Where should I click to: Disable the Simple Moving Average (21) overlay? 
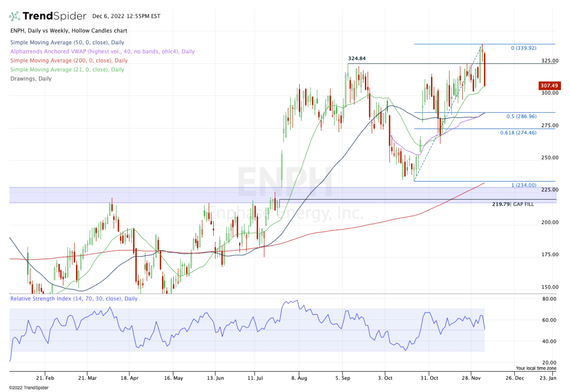pos(66,69)
